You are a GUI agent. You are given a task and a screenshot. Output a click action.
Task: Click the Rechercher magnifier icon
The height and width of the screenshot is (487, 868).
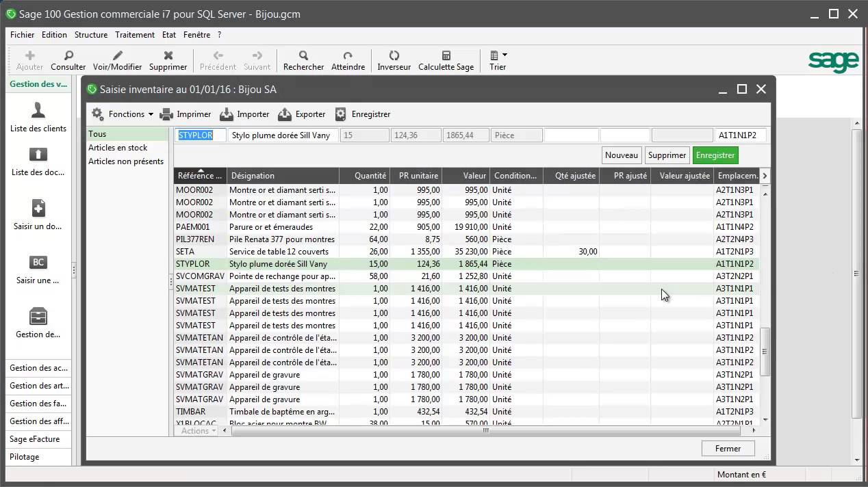303,55
